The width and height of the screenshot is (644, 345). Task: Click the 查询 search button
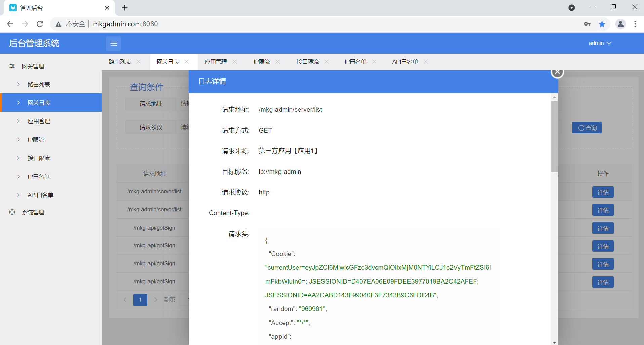pos(587,128)
